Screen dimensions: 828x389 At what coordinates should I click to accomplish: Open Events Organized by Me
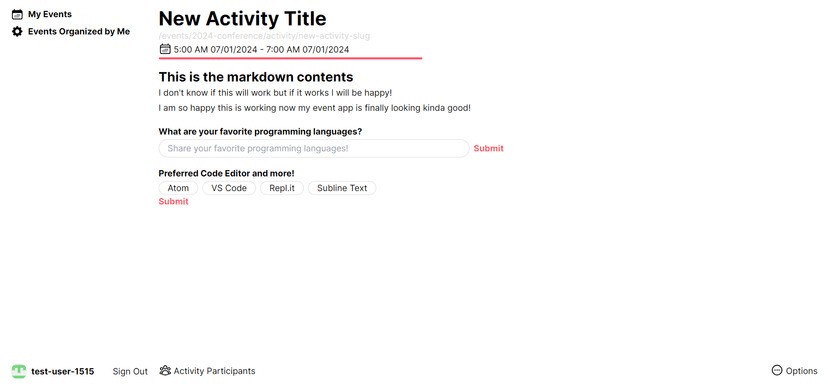tap(71, 32)
